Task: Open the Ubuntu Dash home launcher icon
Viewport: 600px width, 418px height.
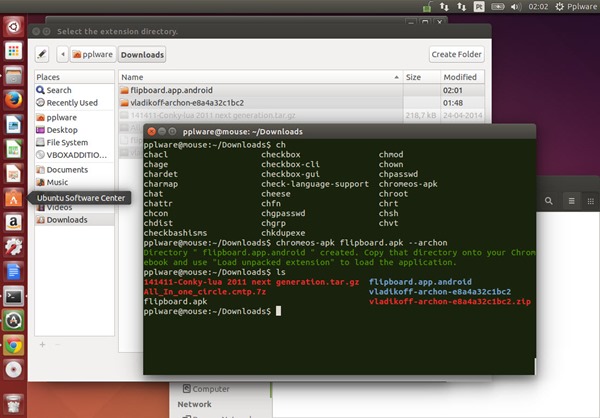Action: click(13, 26)
